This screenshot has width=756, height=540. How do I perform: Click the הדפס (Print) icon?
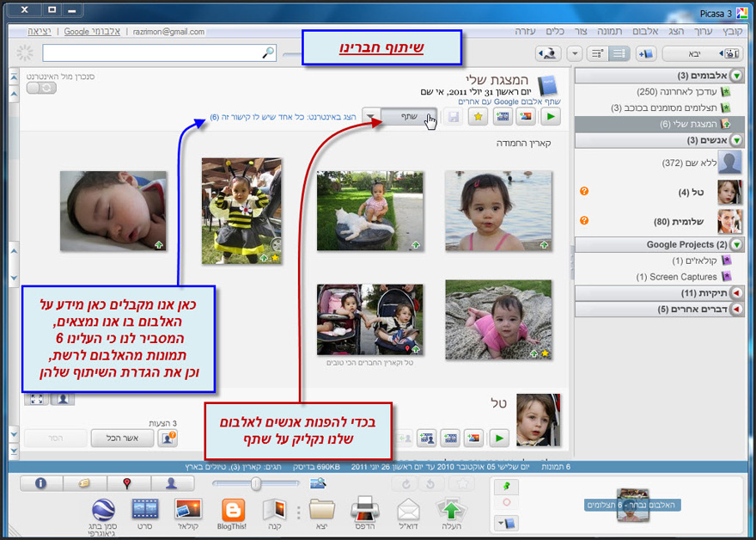[x=365, y=514]
